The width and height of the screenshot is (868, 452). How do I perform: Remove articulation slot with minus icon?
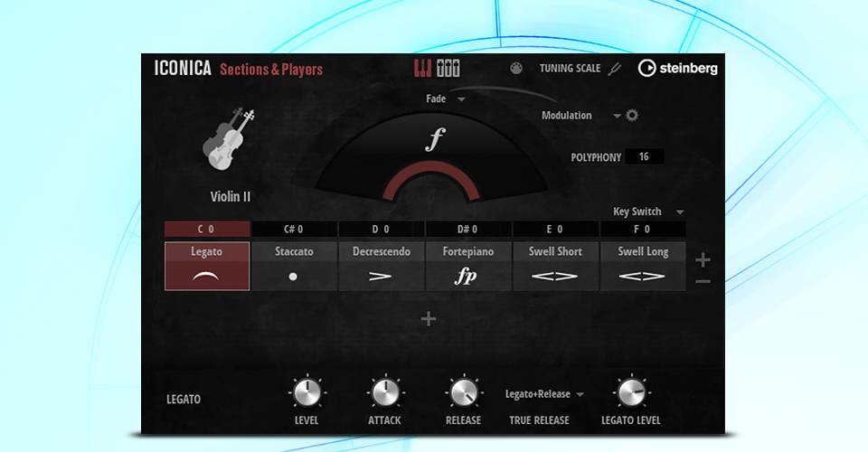click(x=703, y=282)
